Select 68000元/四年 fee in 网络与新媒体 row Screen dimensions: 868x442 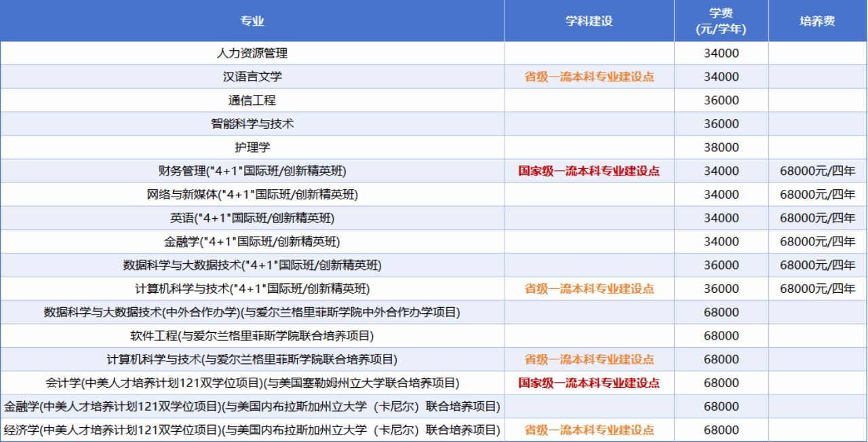point(817,195)
